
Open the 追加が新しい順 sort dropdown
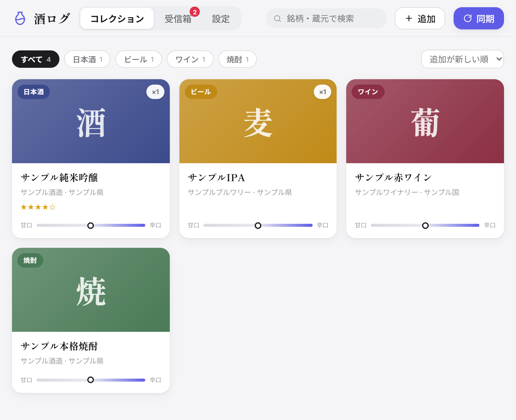coord(463,59)
